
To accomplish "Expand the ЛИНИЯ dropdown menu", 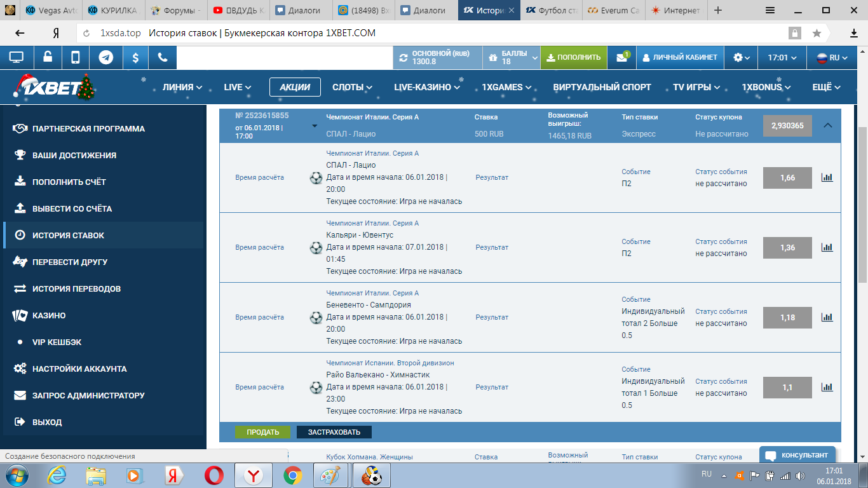I will click(182, 87).
